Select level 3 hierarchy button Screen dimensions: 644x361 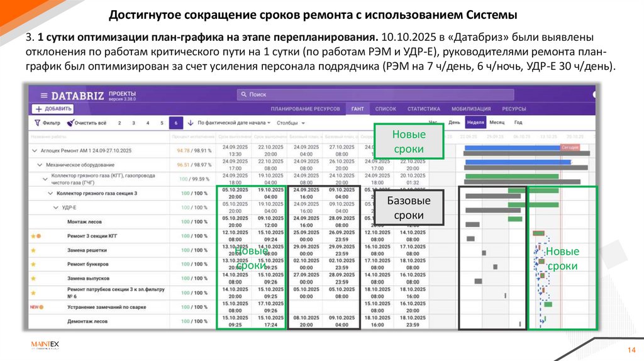[x=133, y=123]
